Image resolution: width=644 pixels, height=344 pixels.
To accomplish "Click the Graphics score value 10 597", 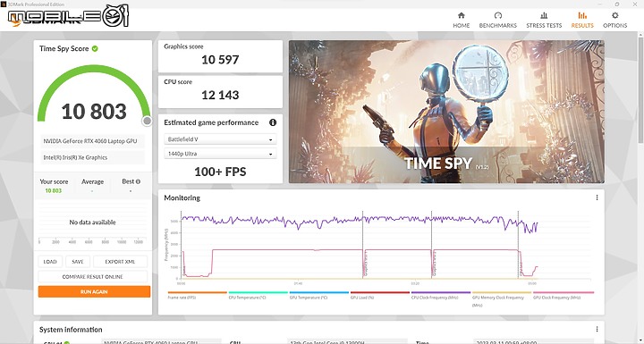I will (x=220, y=60).
